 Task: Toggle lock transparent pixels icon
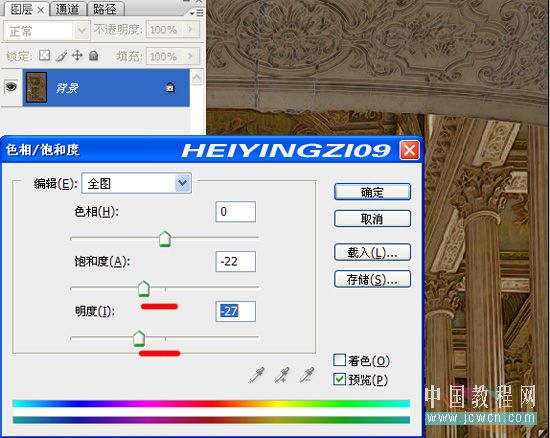44,55
